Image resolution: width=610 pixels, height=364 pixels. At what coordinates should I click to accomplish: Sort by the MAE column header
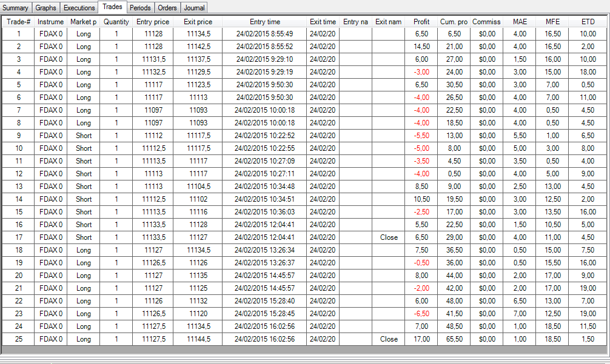tap(520, 22)
